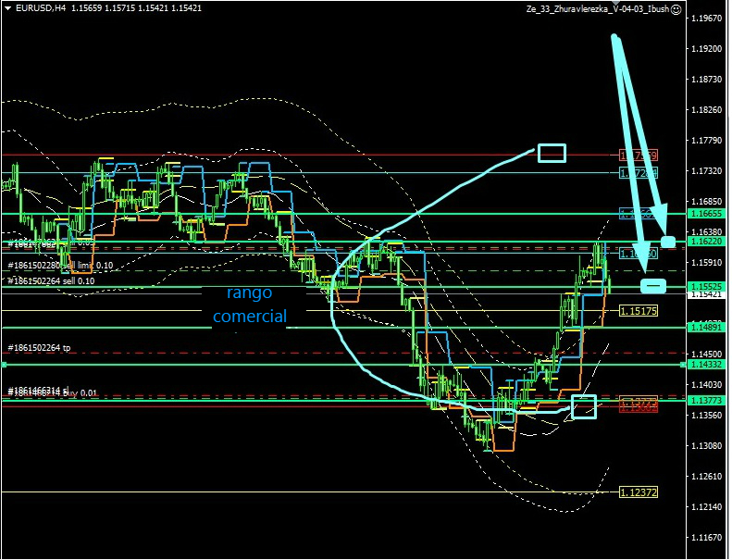The width and height of the screenshot is (732, 560).
Task: Click the yellow 1.12372 level label
Action: coord(639,492)
